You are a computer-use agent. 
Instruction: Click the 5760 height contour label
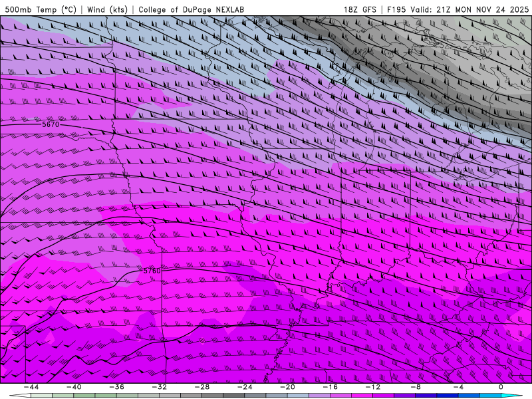tap(152, 271)
